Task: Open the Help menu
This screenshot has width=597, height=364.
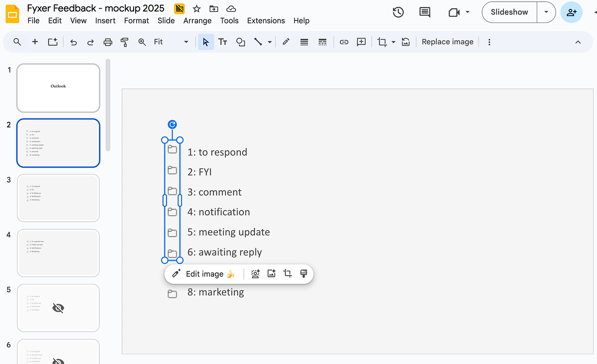Action: [x=301, y=20]
